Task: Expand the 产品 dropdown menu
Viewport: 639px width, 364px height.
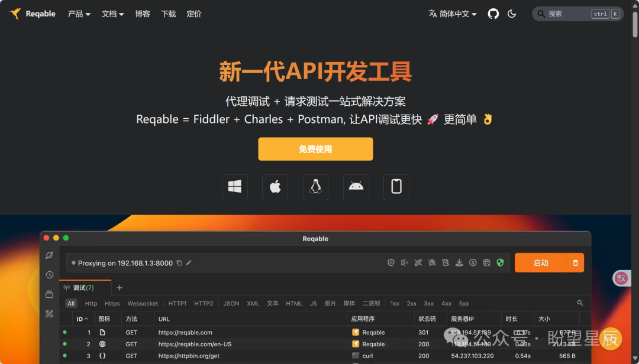Action: click(79, 14)
